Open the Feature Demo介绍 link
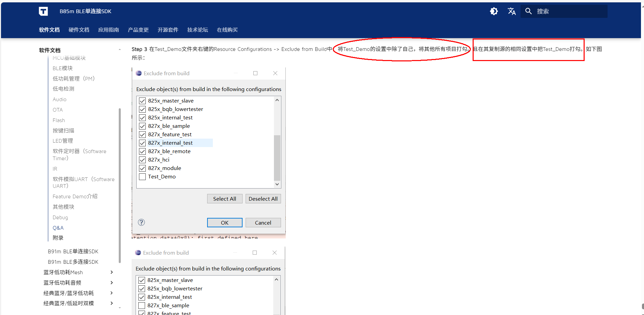 click(75, 196)
